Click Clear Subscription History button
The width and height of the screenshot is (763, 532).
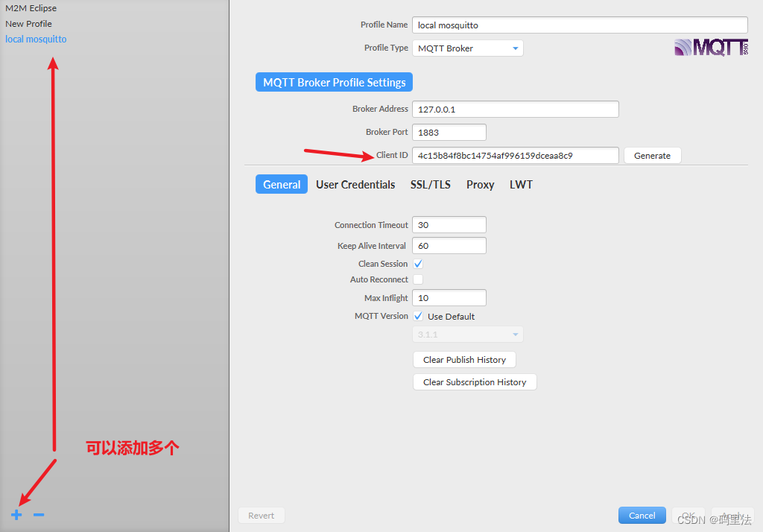point(475,382)
